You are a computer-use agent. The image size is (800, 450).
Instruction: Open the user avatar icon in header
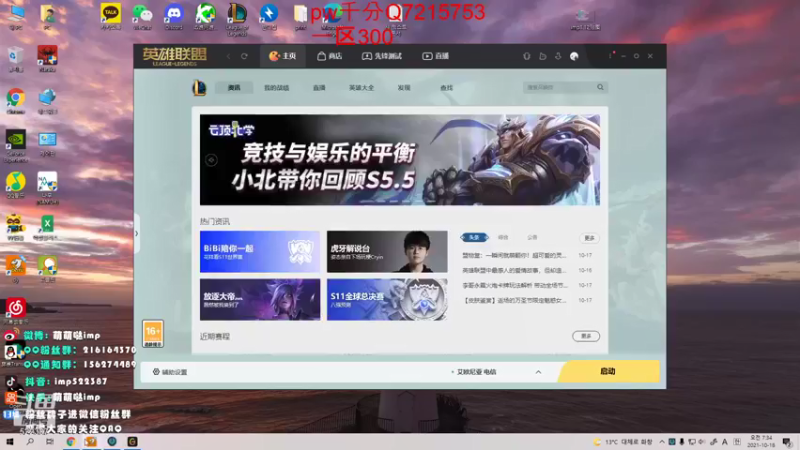click(x=574, y=56)
